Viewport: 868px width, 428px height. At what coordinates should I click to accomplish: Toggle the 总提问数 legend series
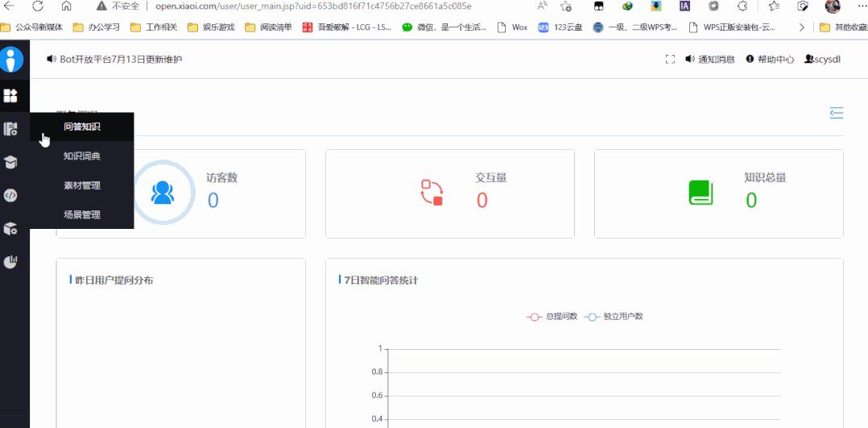pyautogui.click(x=552, y=317)
